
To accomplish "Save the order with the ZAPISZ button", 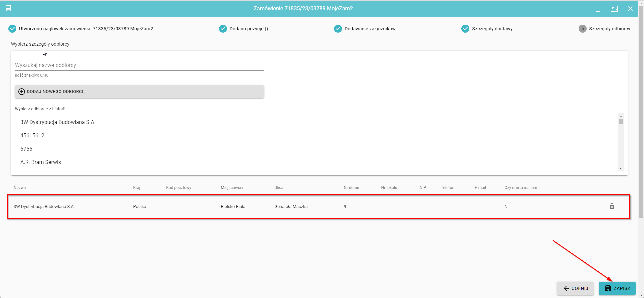I will (x=617, y=288).
